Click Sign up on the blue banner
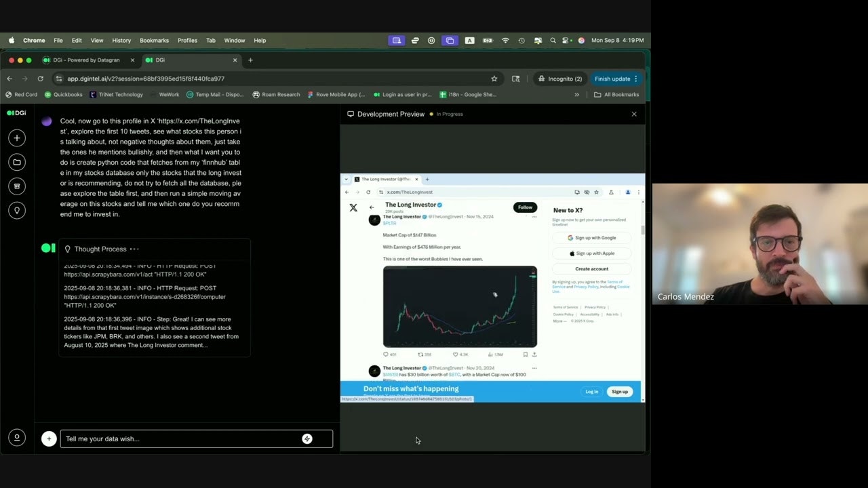This screenshot has height=488, width=868. tap(620, 392)
